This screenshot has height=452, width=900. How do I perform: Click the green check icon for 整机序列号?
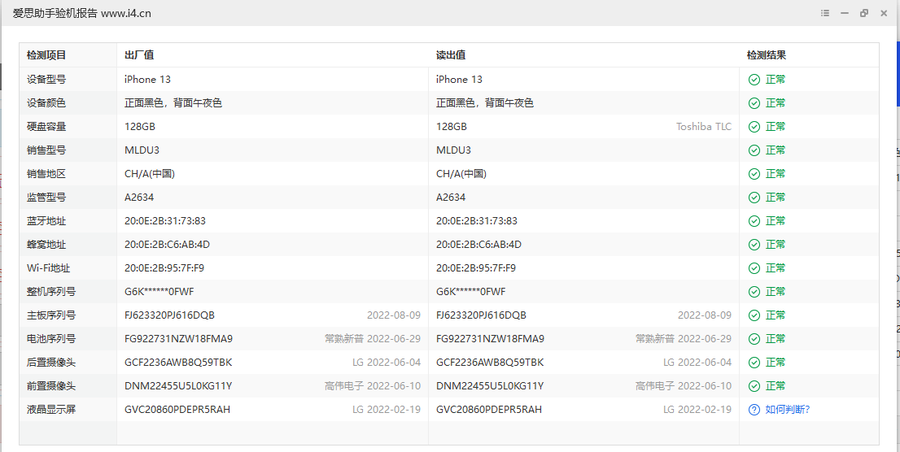[x=754, y=291]
